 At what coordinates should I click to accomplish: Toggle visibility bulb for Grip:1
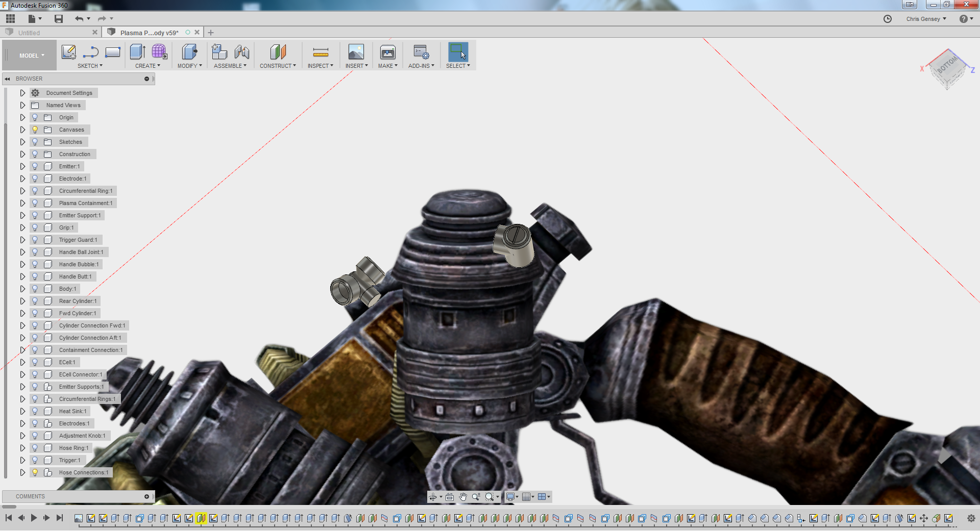(35, 227)
